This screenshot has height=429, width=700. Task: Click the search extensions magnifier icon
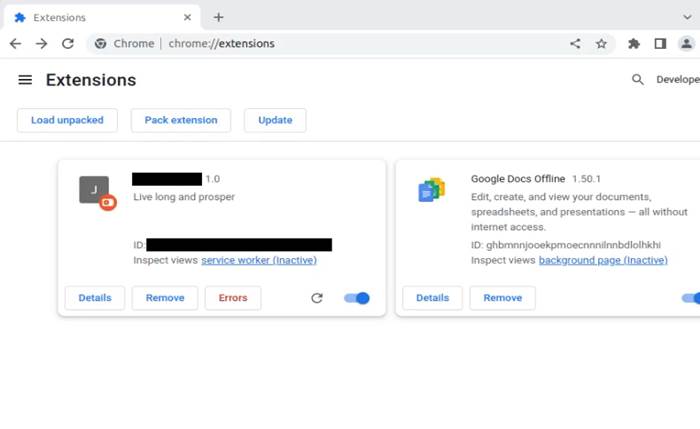[x=637, y=80]
